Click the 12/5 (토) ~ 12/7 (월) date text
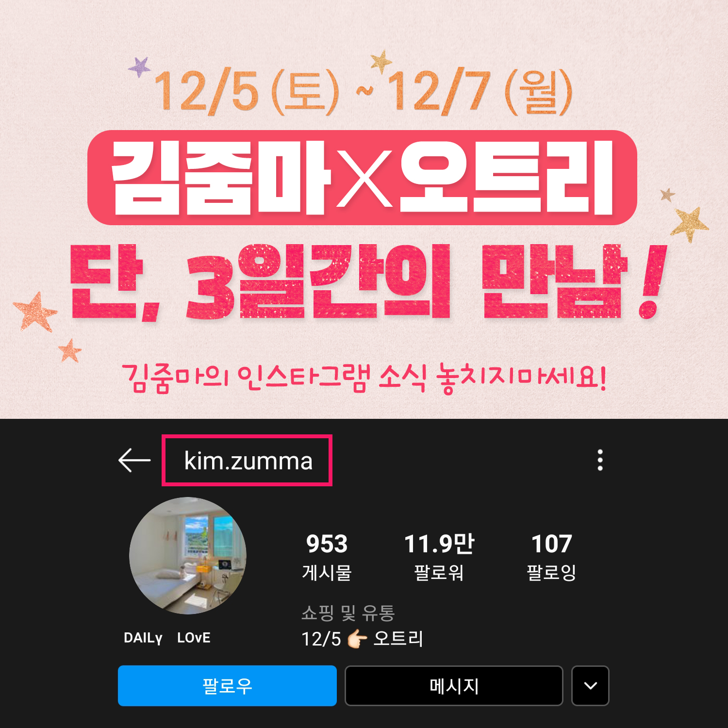This screenshot has width=728, height=728. (363, 92)
